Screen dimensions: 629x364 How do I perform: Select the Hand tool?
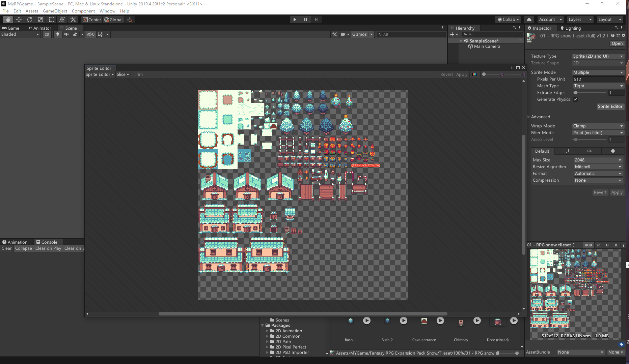[8, 20]
